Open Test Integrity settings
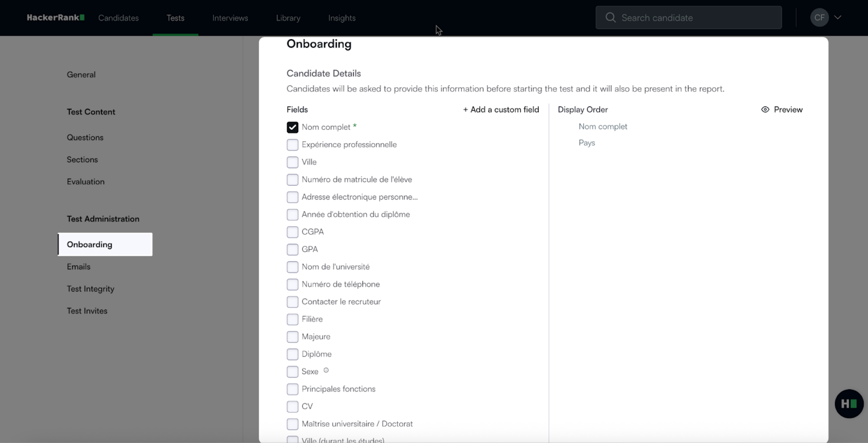The width and height of the screenshot is (868, 443). [x=90, y=289]
